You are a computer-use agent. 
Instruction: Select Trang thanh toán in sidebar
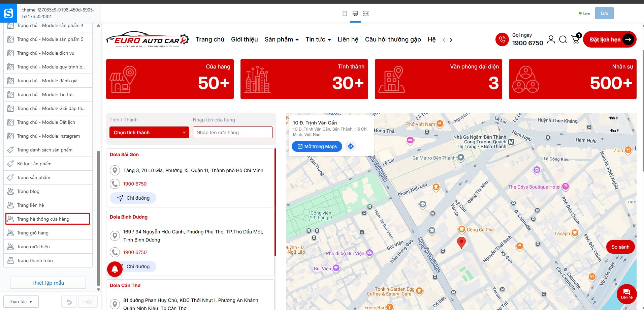48,260
